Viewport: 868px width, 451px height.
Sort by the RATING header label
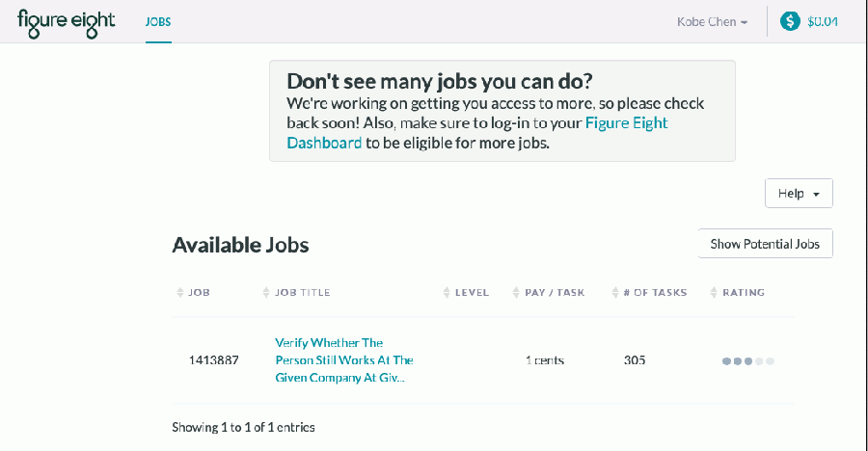(x=744, y=293)
